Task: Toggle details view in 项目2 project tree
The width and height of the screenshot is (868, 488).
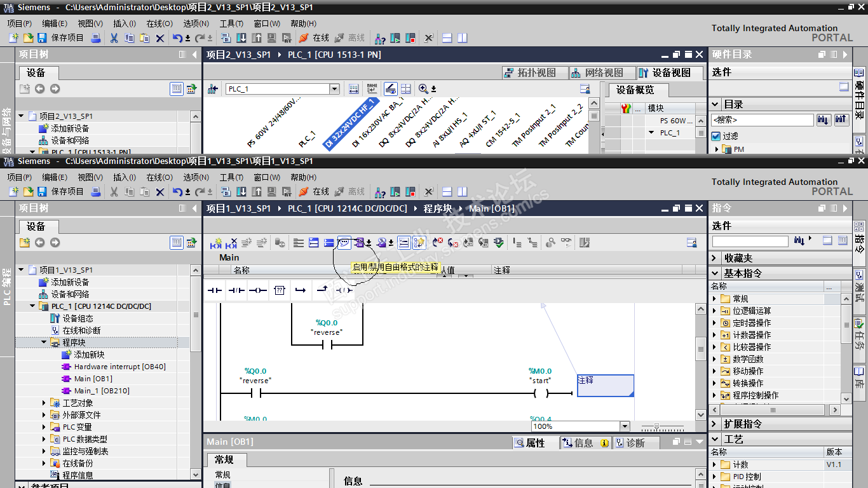Action: [177, 89]
